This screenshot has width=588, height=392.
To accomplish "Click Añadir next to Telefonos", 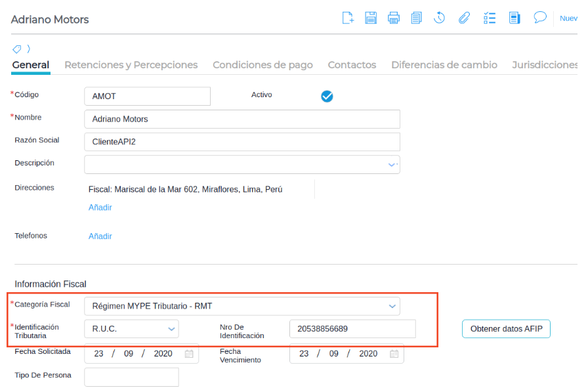I will 100,236.
